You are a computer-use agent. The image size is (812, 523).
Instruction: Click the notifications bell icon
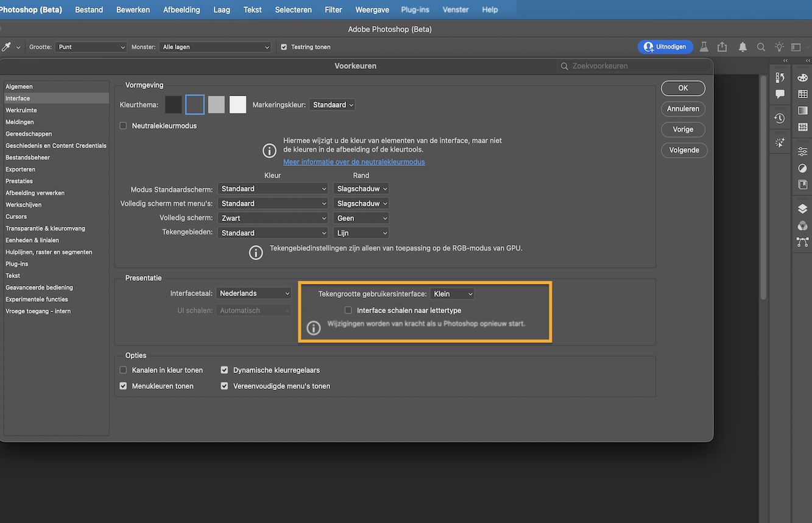(743, 46)
